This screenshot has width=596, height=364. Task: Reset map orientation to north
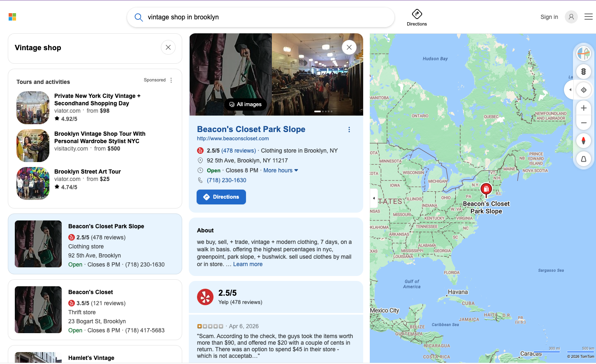point(584,141)
